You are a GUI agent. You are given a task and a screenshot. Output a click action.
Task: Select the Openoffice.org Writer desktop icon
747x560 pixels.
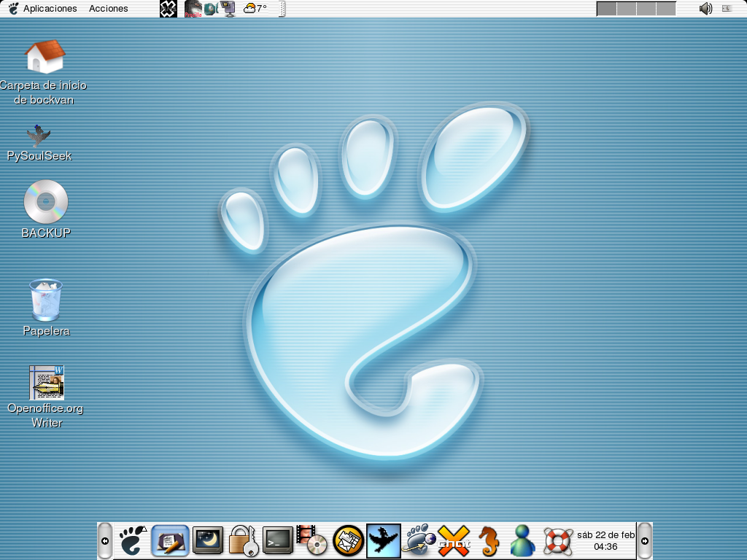(x=46, y=383)
